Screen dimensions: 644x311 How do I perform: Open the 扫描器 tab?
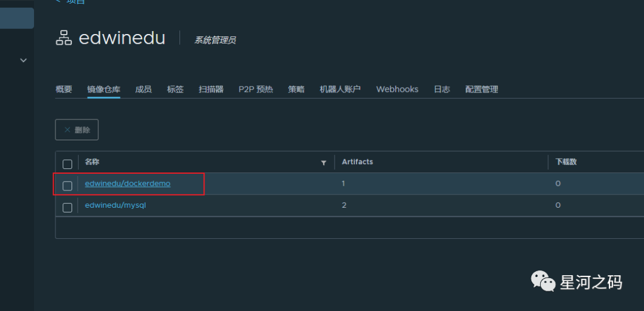(x=211, y=90)
